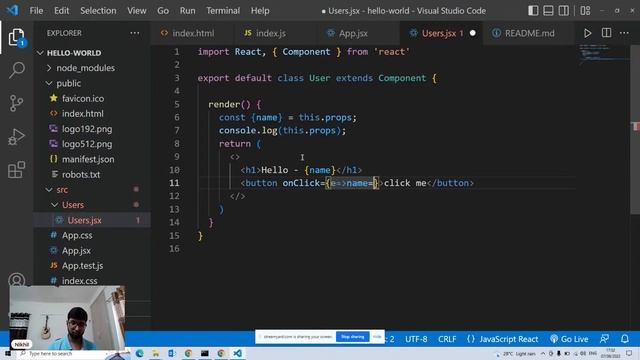640x360 pixels.
Task: Click the editor minimap
Action: (x=604, y=54)
